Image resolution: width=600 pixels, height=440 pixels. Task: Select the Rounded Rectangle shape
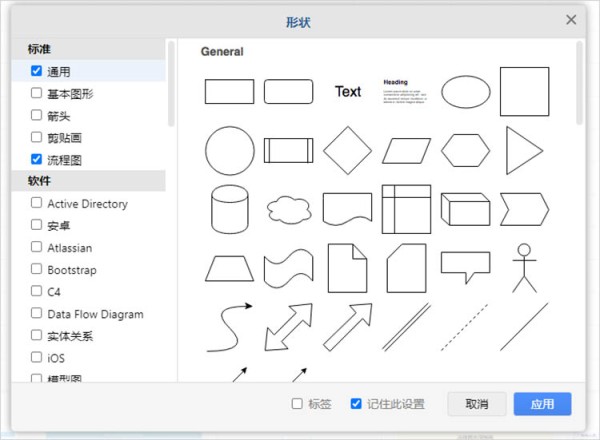pos(289,91)
